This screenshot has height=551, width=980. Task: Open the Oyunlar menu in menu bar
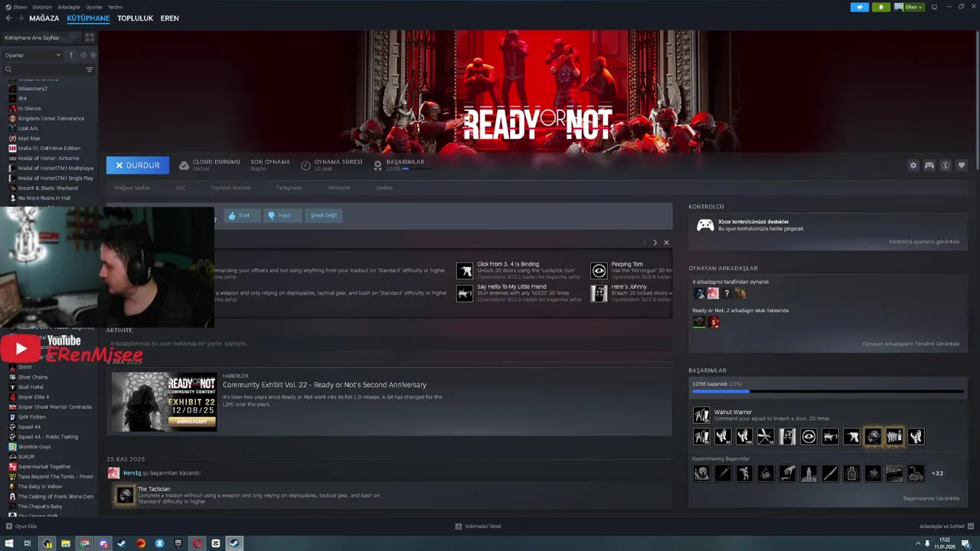[x=93, y=7]
